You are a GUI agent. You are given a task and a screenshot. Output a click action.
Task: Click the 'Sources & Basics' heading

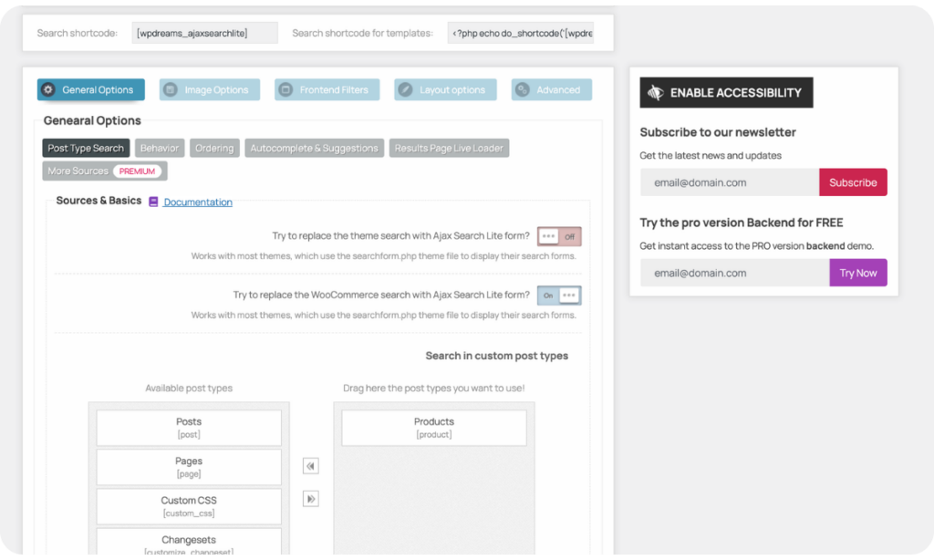(99, 201)
